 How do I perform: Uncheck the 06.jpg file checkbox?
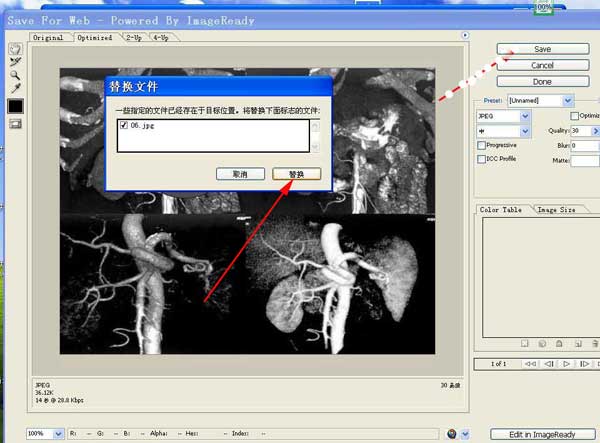(124, 125)
